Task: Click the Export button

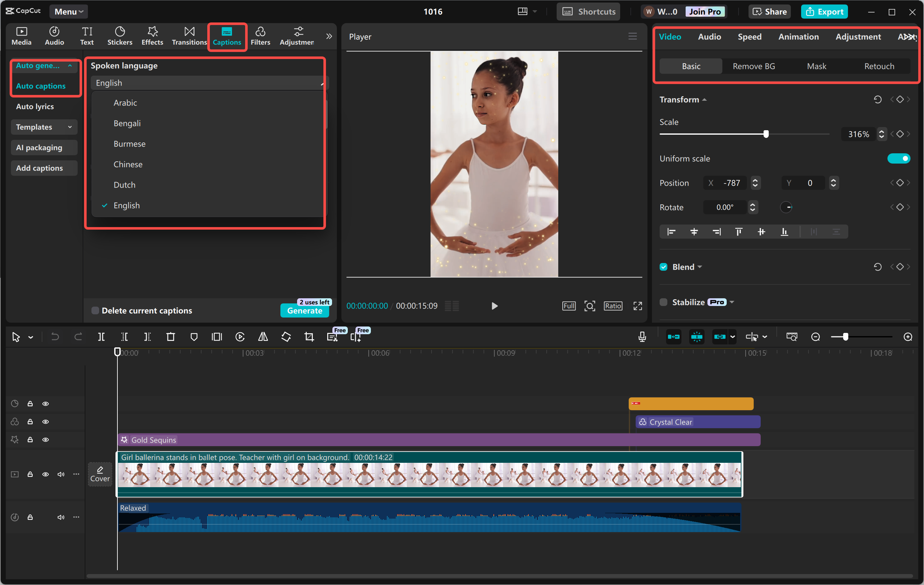Action: pyautogui.click(x=824, y=11)
